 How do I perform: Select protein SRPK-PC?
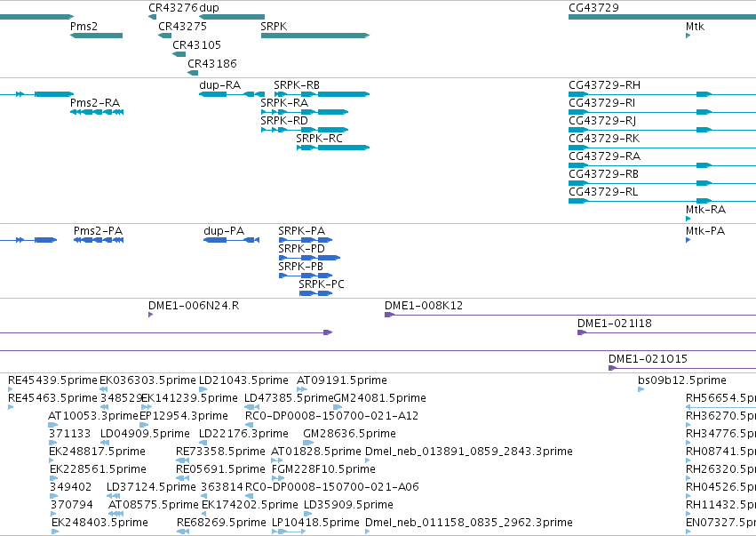(x=315, y=293)
